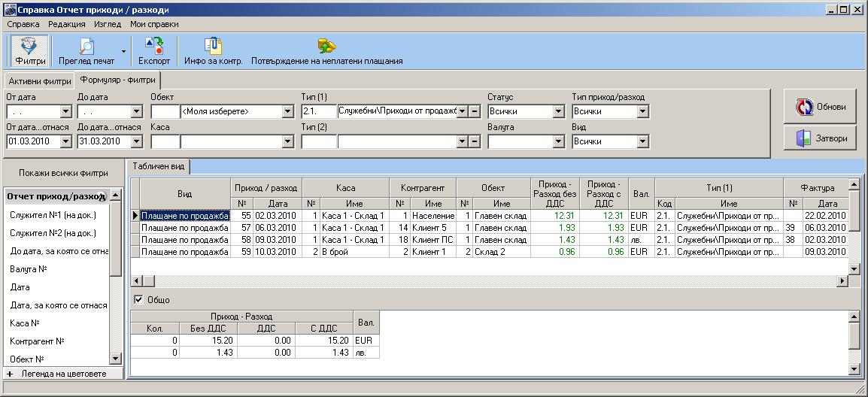868x397 pixels.
Task: Click Фактура column header
Action: coord(817,188)
